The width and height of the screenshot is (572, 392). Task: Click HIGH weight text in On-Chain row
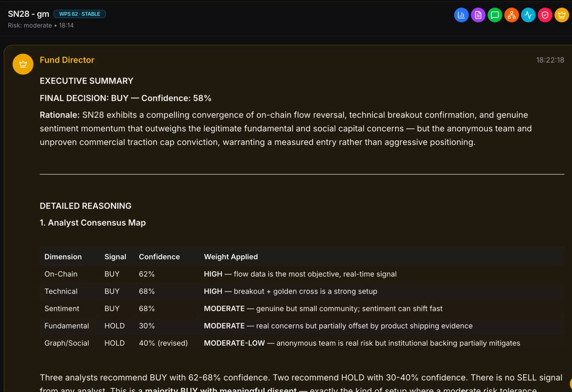click(x=213, y=274)
